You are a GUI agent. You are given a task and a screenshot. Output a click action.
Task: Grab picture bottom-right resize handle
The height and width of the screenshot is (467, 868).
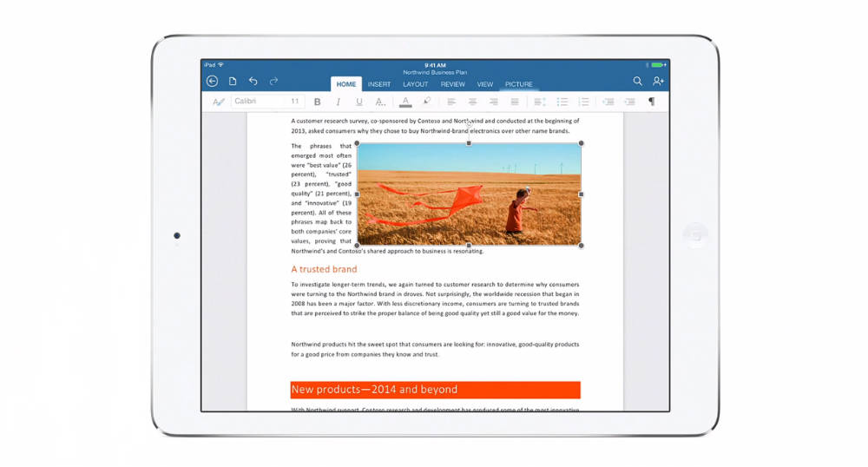[x=581, y=245]
